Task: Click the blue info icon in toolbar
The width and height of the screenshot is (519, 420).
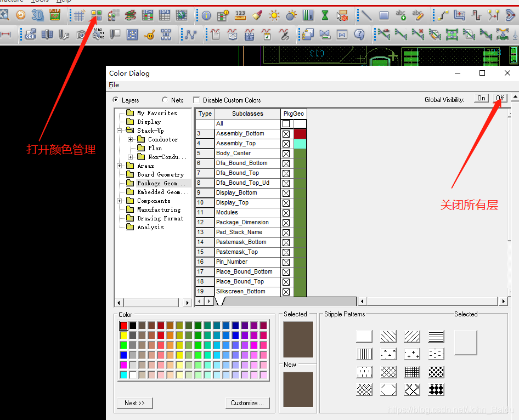Action: tap(206, 15)
